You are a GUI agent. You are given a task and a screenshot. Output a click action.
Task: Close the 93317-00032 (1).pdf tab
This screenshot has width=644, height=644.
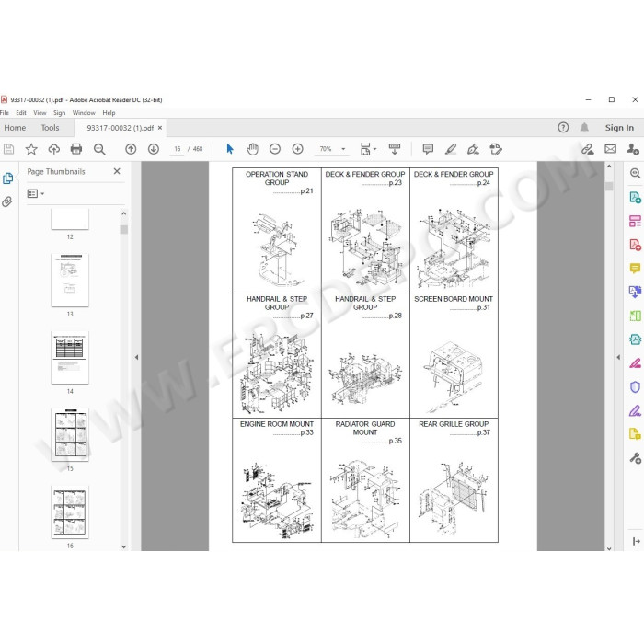coord(160,128)
